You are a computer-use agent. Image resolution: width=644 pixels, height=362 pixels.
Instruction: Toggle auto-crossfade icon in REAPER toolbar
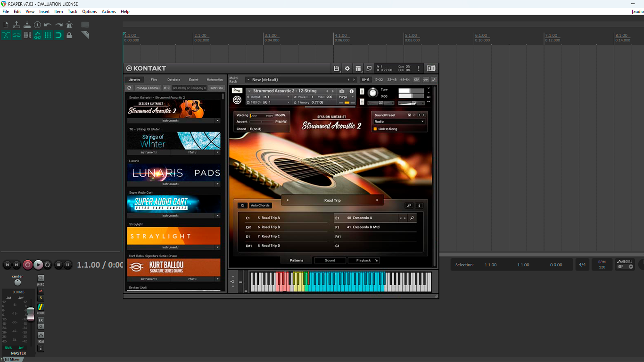(x=6, y=35)
